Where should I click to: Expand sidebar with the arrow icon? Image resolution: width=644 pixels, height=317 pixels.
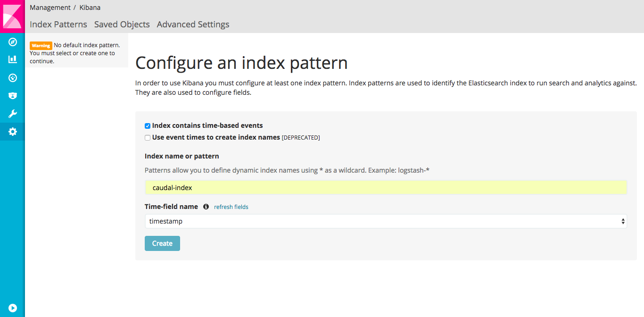[x=13, y=308]
